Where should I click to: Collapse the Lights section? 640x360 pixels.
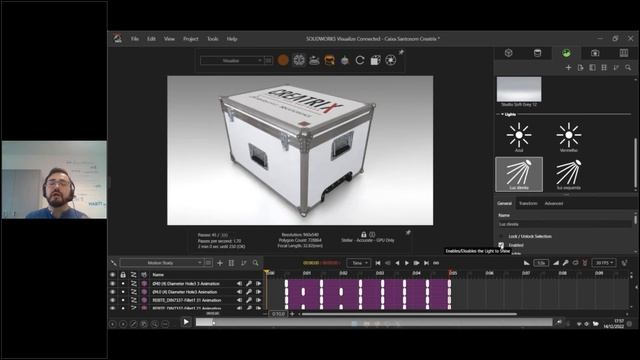point(502,114)
